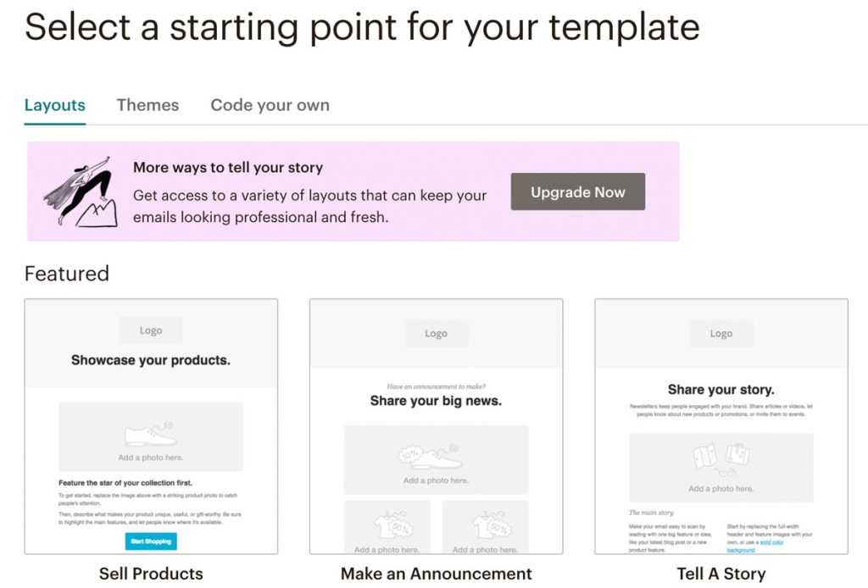Click the Sell Products label
The width and height of the screenshot is (868, 588).
point(151,574)
